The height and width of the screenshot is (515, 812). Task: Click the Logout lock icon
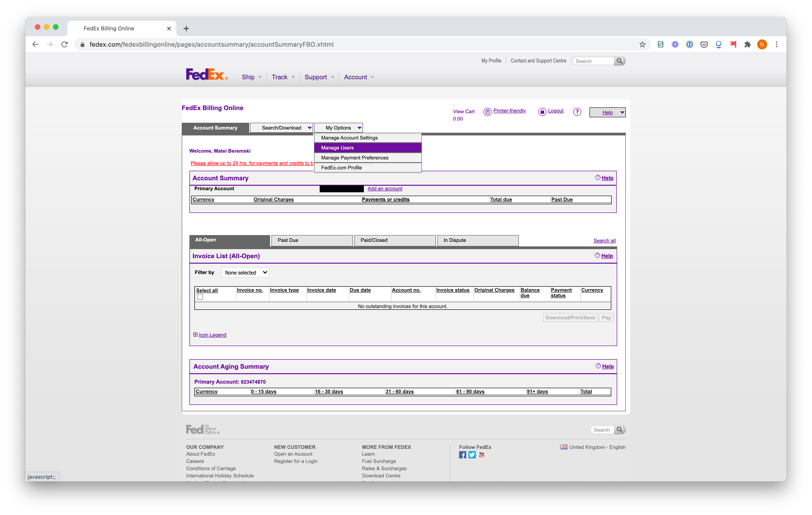pyautogui.click(x=542, y=112)
